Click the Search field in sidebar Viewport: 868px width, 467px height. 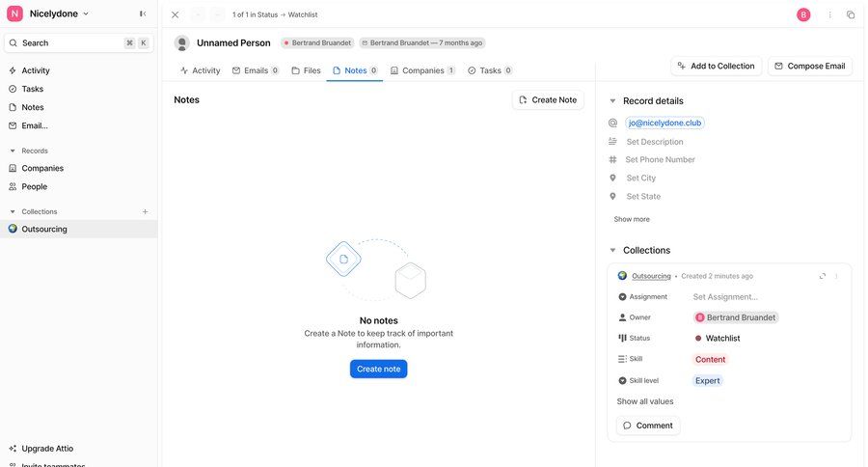[79, 42]
